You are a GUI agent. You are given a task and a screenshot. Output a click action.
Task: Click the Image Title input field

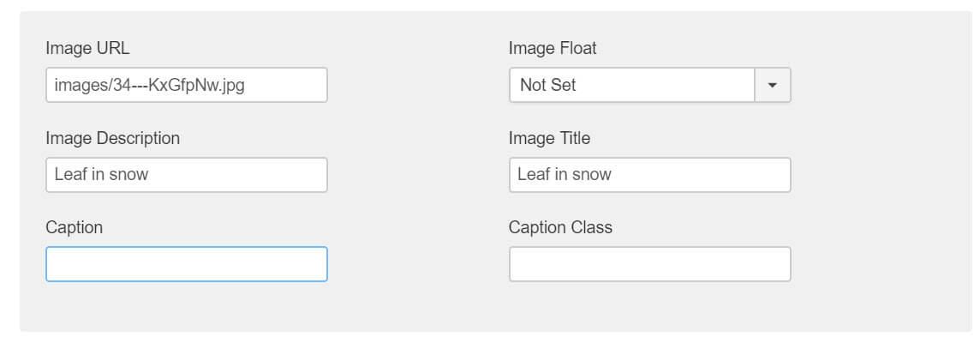[650, 174]
